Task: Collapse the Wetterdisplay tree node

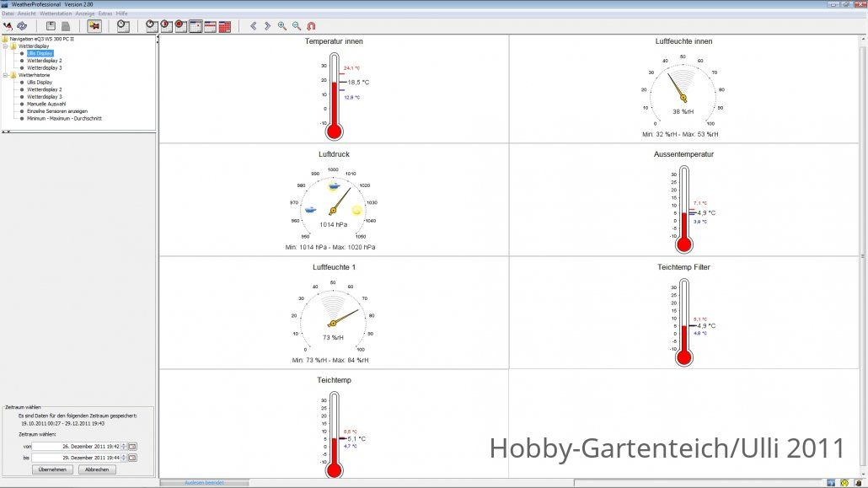Action: click(6, 46)
